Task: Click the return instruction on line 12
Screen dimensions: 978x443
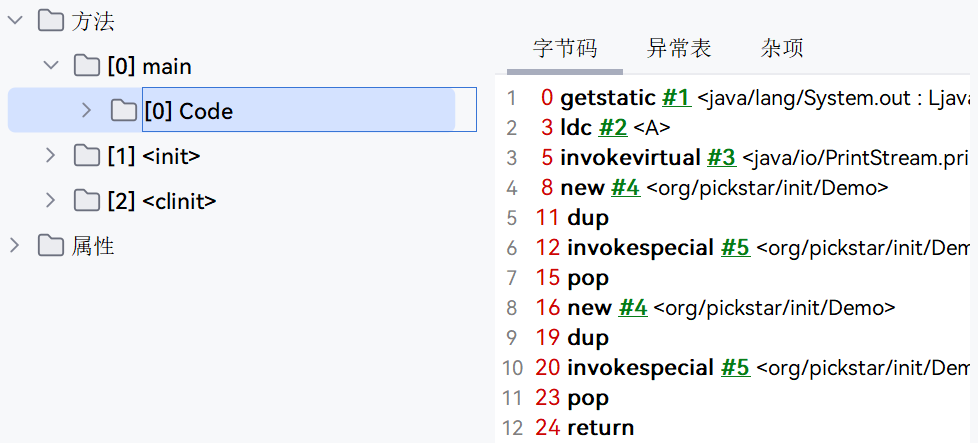Action: [x=601, y=427]
